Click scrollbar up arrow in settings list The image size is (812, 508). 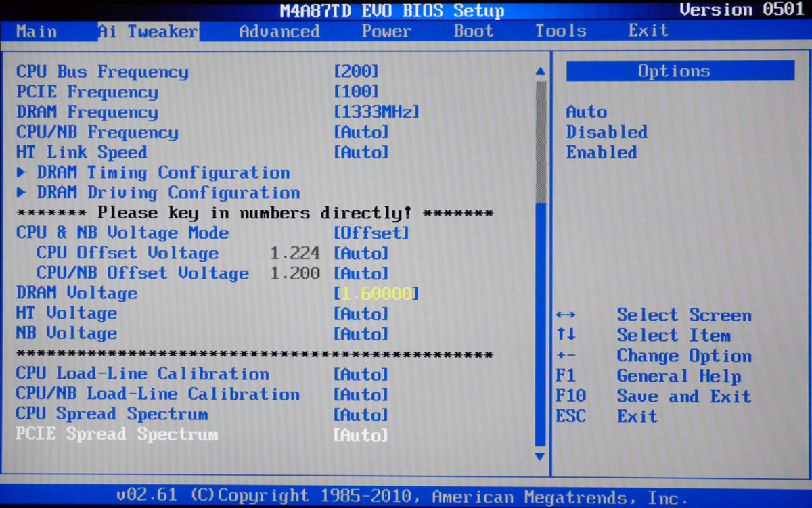540,71
